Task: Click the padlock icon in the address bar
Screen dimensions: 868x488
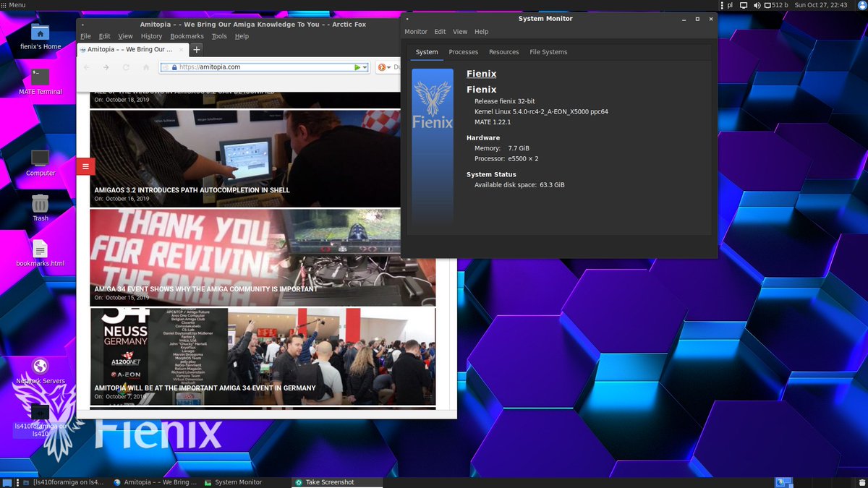Action: (x=174, y=67)
